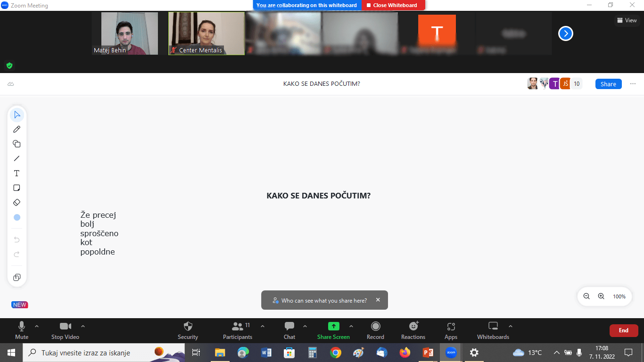Expand audio options arrow next to Mute
The image size is (644, 362).
click(x=37, y=326)
